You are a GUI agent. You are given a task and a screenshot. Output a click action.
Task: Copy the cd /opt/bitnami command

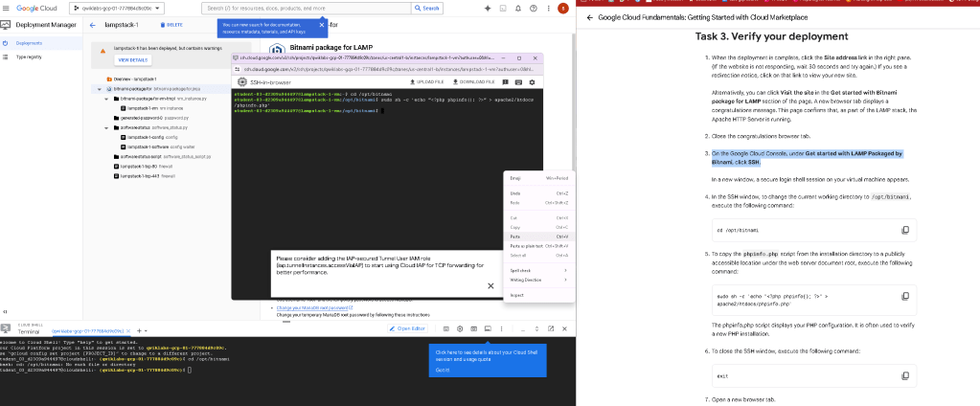click(x=905, y=230)
